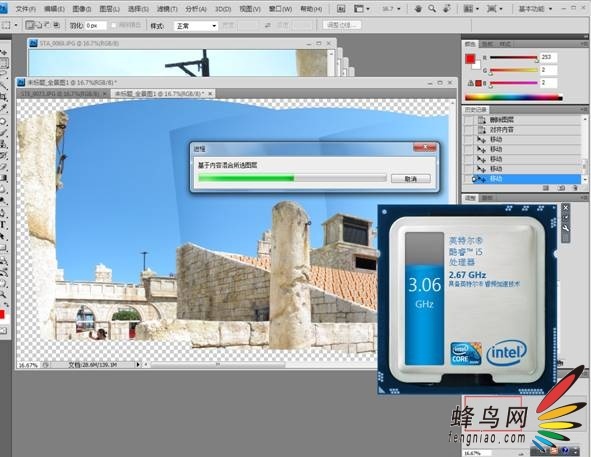The height and width of the screenshot is (457, 591).
Task: Select the Rotate View tool in application bar
Action: coord(447,8)
